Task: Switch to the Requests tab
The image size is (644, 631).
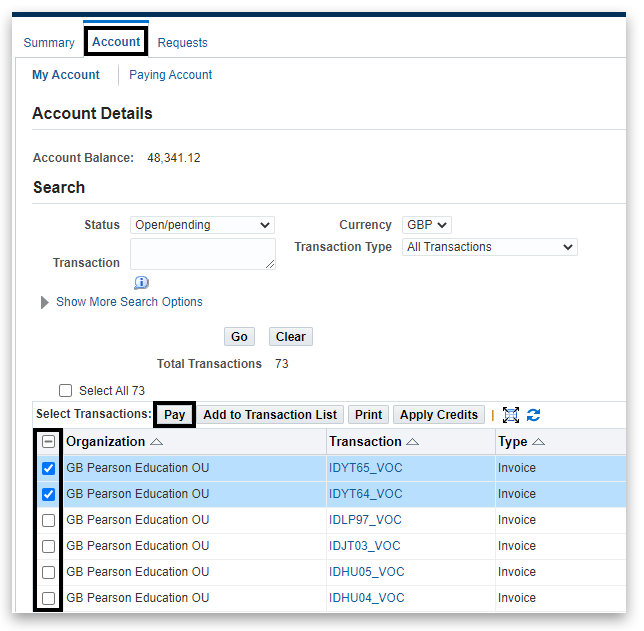Action: point(183,43)
